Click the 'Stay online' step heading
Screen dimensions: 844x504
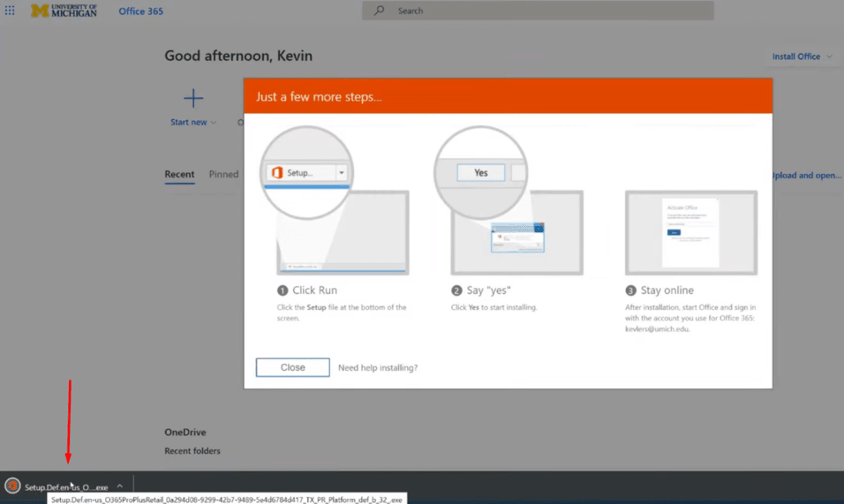pyautogui.click(x=667, y=290)
